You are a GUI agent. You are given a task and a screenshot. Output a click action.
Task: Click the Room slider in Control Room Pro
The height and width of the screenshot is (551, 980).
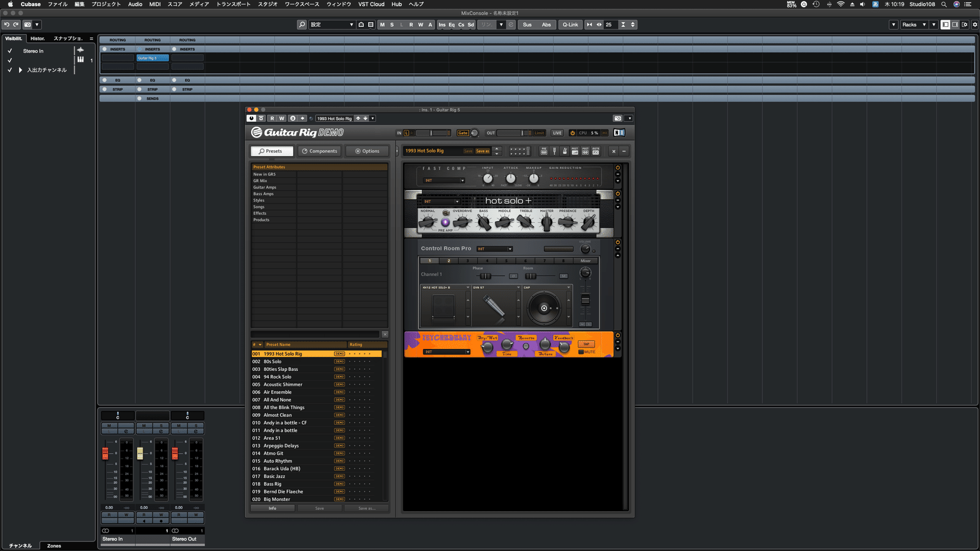click(530, 276)
